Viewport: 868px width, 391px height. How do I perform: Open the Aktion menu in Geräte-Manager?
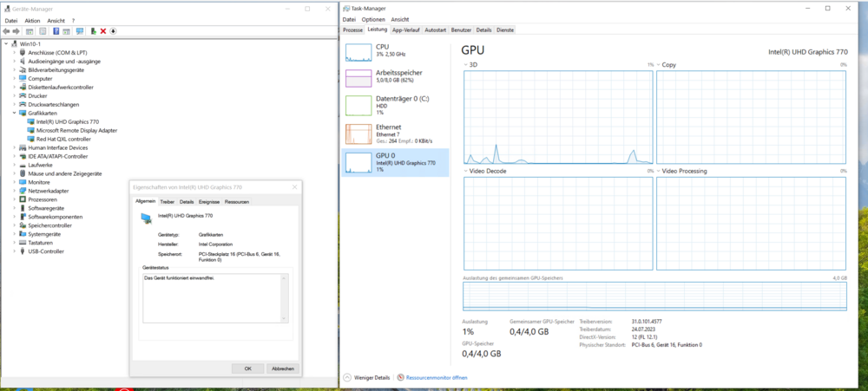point(33,21)
